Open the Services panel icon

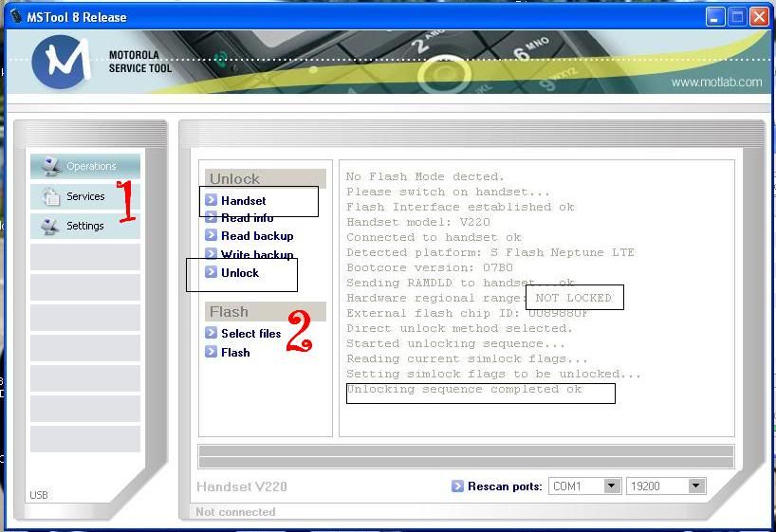click(x=50, y=196)
